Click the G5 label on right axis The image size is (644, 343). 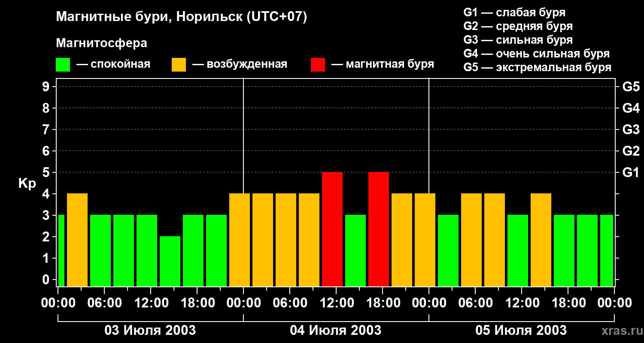click(631, 87)
